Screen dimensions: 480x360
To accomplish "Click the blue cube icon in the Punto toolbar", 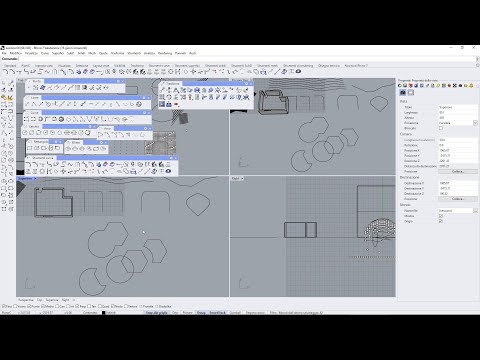I will click(x=43, y=88).
